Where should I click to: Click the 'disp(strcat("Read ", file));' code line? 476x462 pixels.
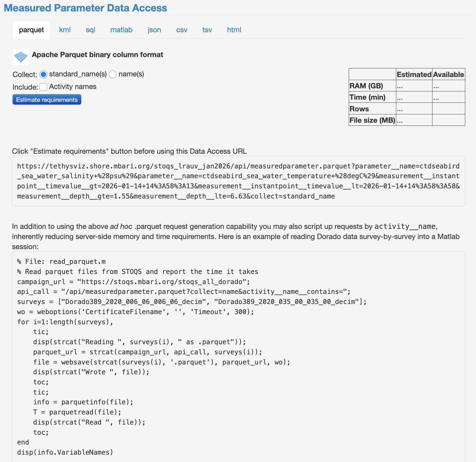(89, 422)
